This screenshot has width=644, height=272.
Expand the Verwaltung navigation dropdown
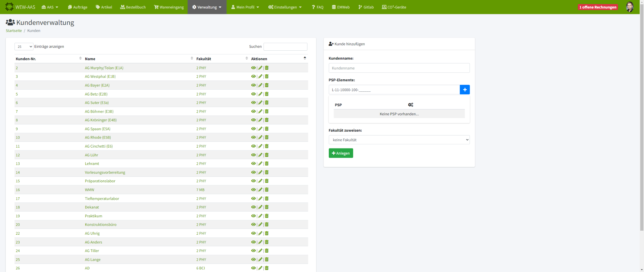(x=207, y=7)
